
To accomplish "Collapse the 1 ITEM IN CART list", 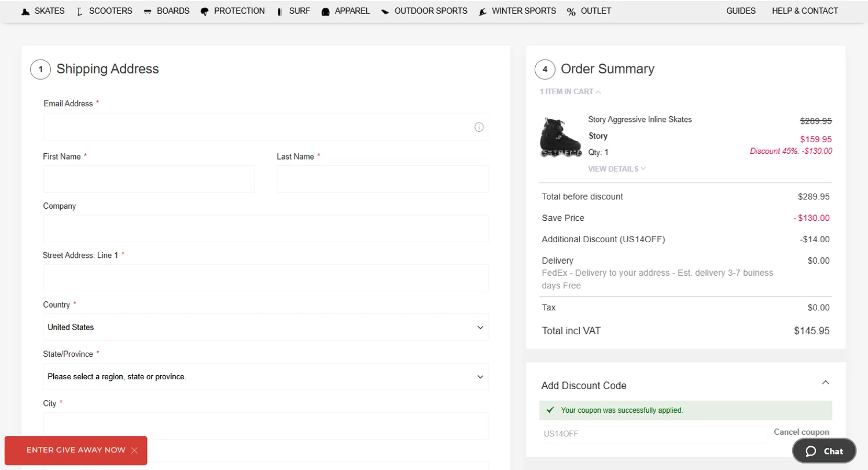I will (570, 92).
